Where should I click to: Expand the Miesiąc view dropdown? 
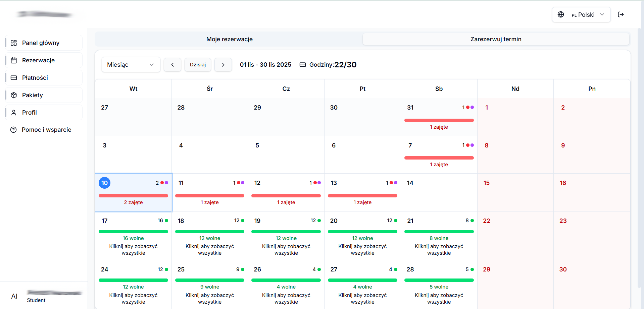(x=131, y=65)
